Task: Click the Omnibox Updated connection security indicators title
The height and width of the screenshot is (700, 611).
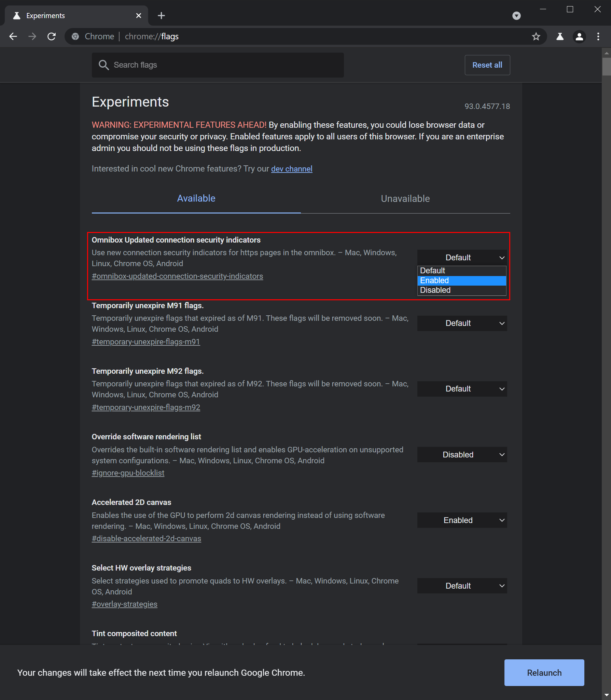Action: pyautogui.click(x=176, y=240)
